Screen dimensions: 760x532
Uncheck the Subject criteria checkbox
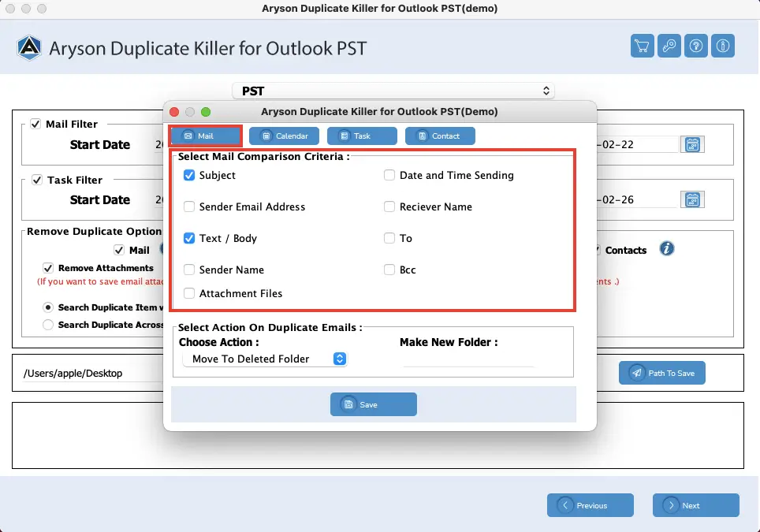tap(189, 175)
